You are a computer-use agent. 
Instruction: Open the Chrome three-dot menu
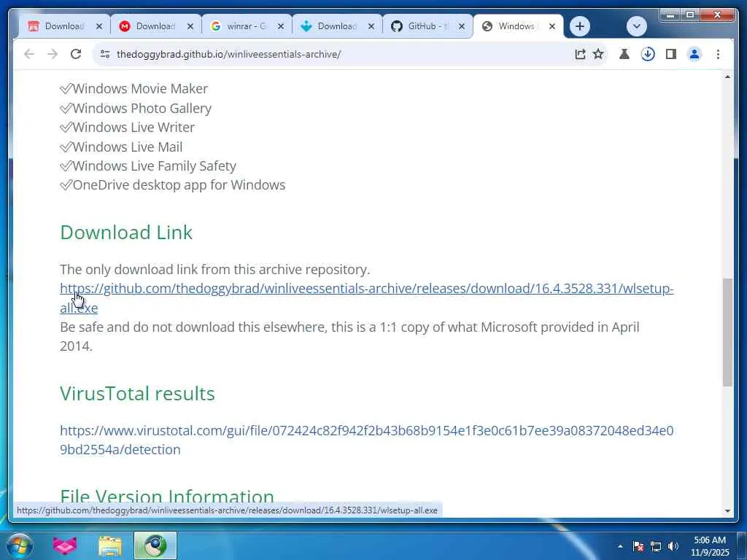coord(718,54)
